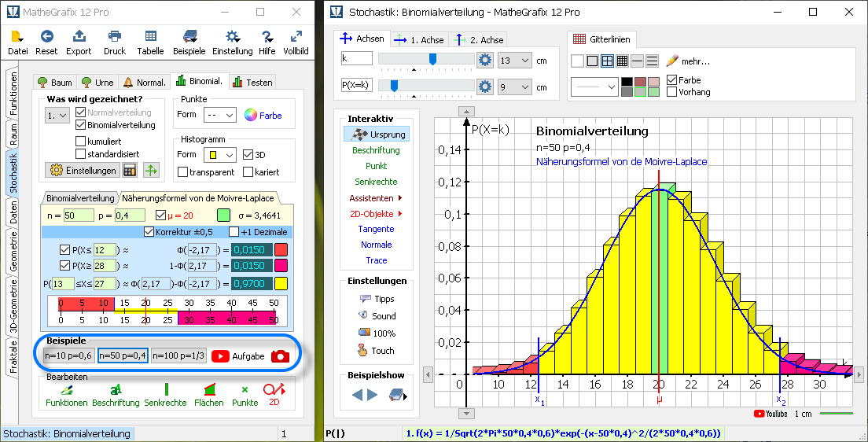The width and height of the screenshot is (868, 442).
Task: Go to next example in Beispielshow
Action: (372, 395)
